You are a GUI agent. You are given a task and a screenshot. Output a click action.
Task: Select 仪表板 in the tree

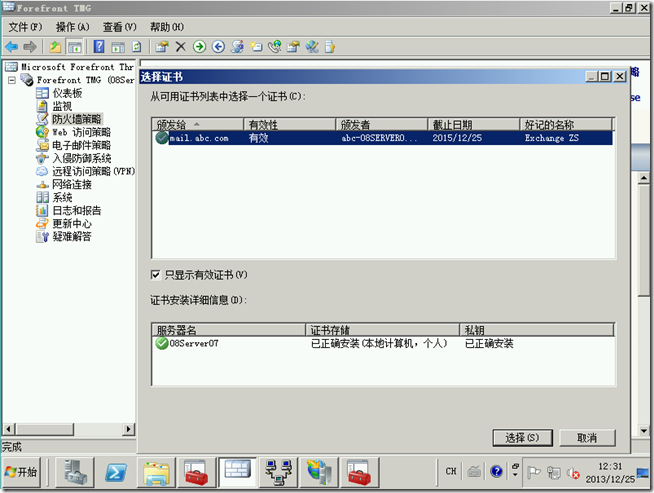tap(67, 93)
